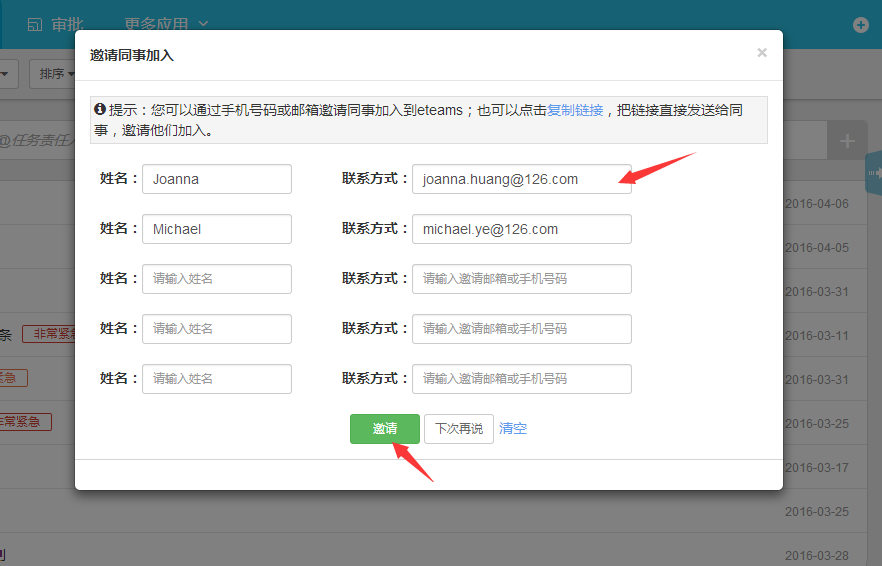This screenshot has height=566, width=882.
Task: Click the 下次再说 button
Action: point(459,429)
